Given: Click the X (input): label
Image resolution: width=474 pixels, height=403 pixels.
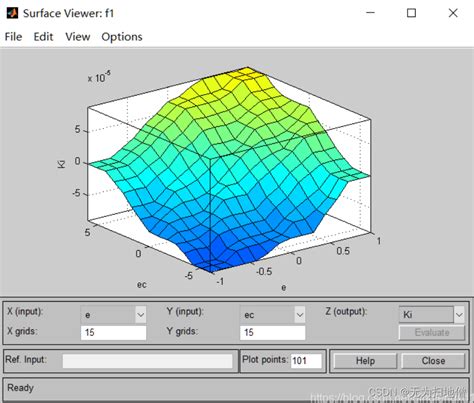Looking at the screenshot, I should point(25,312).
